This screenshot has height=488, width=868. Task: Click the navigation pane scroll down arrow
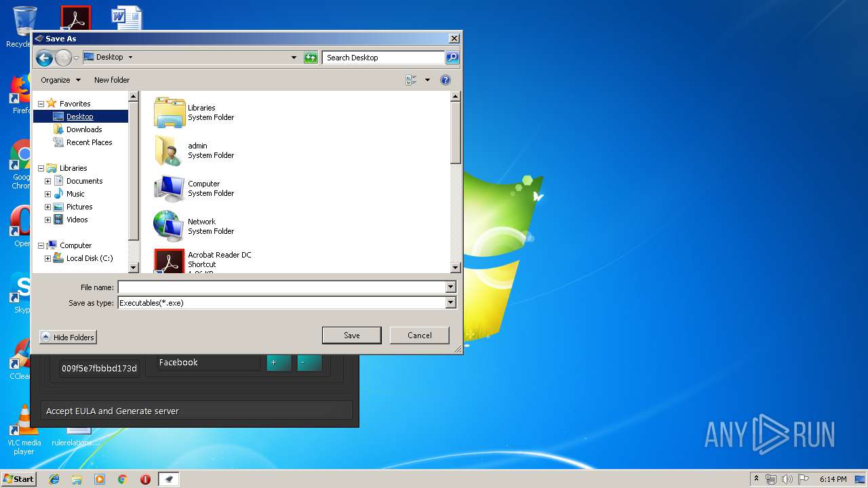coord(133,268)
